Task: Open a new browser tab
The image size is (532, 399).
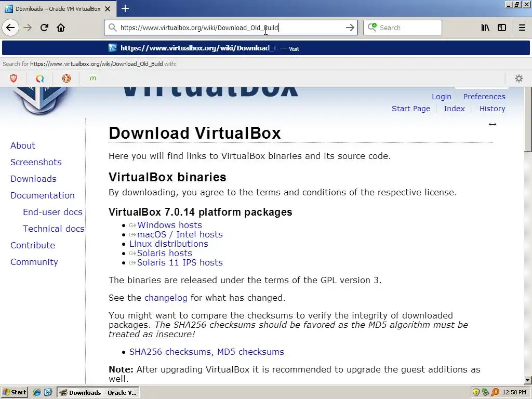Action: click(x=125, y=8)
